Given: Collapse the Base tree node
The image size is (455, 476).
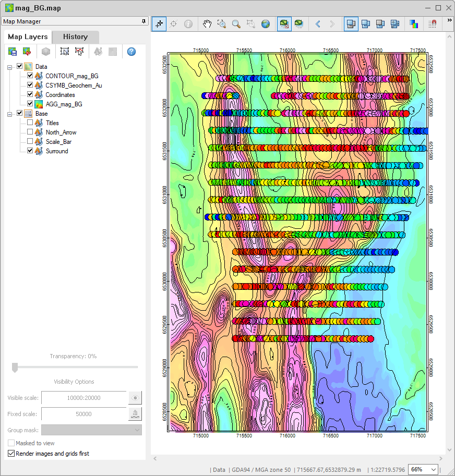Looking at the screenshot, I should pyautogui.click(x=10, y=114).
